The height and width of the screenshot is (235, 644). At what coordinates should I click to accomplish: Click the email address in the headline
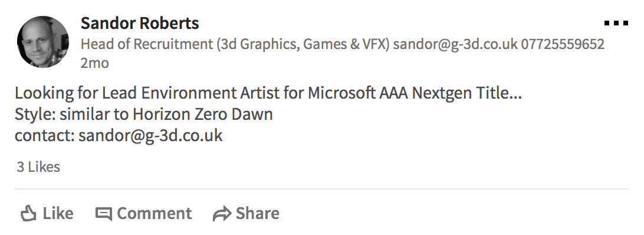[455, 44]
